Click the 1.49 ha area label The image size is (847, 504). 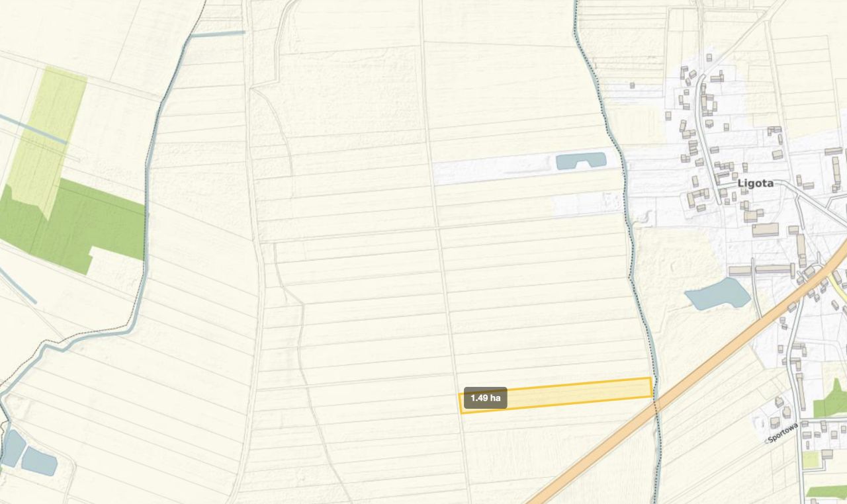coord(485,398)
